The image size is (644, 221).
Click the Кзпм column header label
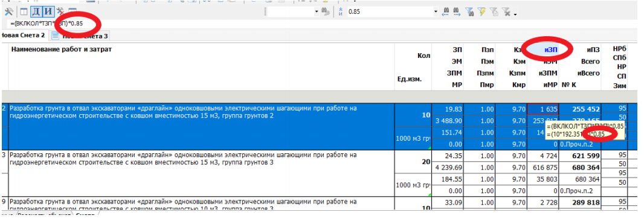[518, 73]
